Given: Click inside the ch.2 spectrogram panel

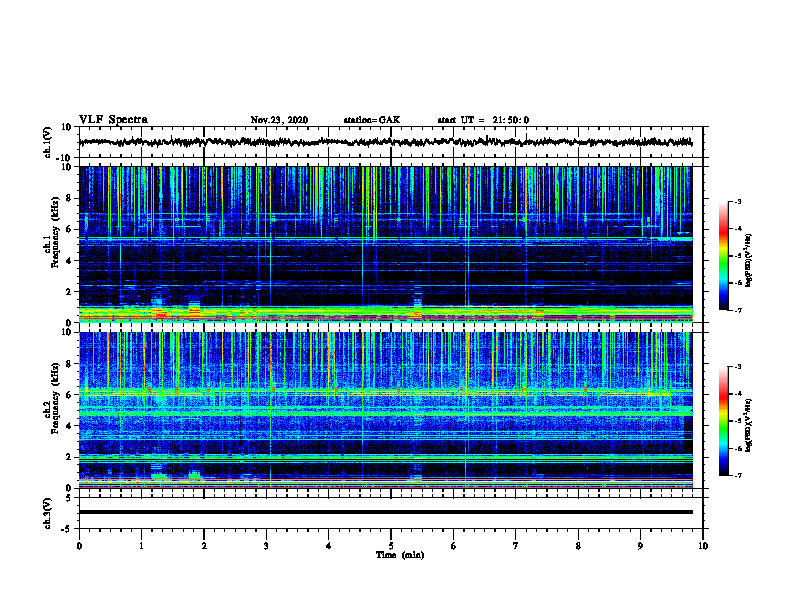Looking at the screenshot, I should tap(385, 410).
